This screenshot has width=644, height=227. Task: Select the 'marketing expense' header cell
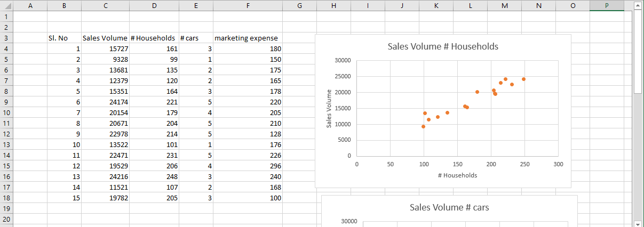pos(248,38)
